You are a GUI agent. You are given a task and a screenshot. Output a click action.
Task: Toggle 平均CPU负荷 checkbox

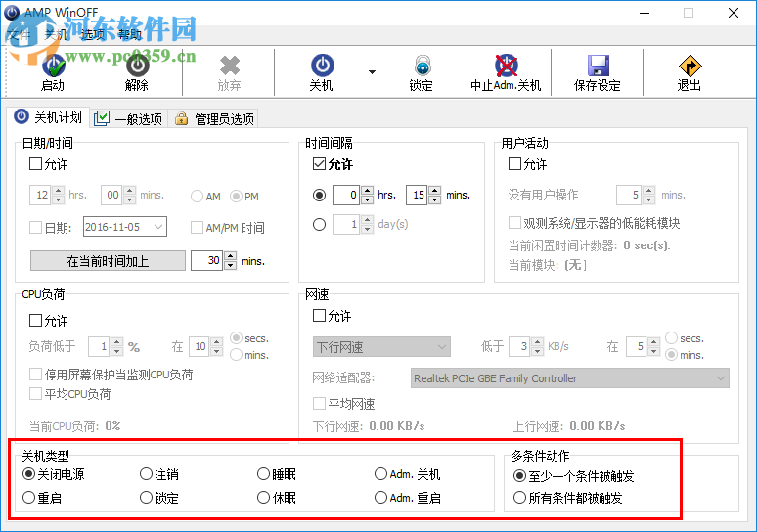point(36,394)
